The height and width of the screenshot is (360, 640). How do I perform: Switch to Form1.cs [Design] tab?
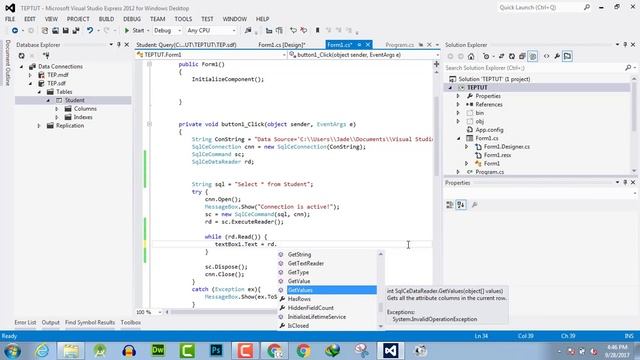pos(282,45)
